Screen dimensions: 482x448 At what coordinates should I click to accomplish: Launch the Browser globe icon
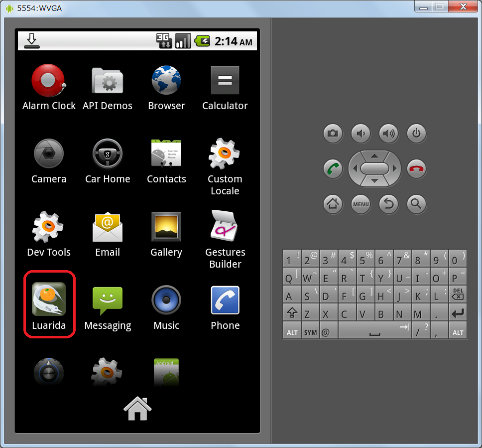click(166, 80)
